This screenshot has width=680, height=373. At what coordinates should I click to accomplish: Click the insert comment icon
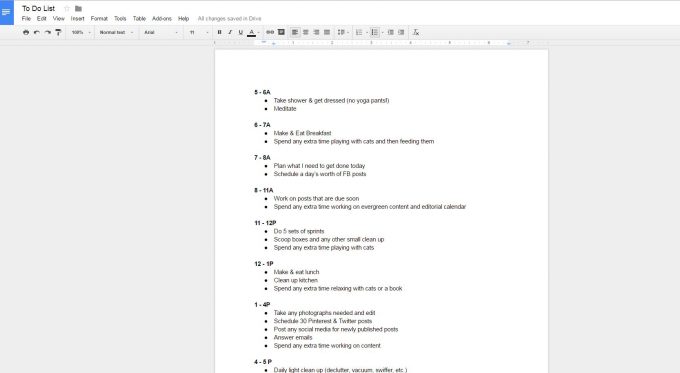(281, 32)
